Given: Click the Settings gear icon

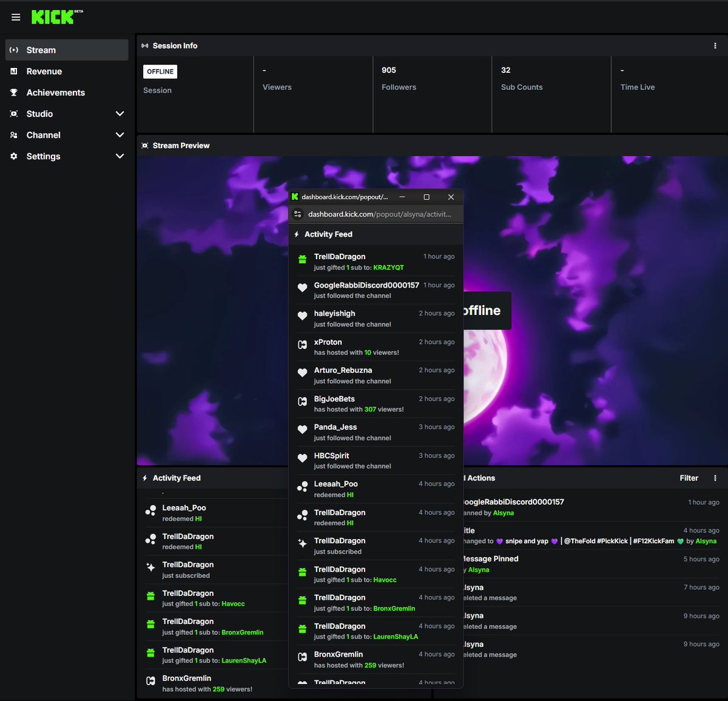Looking at the screenshot, I should [x=14, y=156].
